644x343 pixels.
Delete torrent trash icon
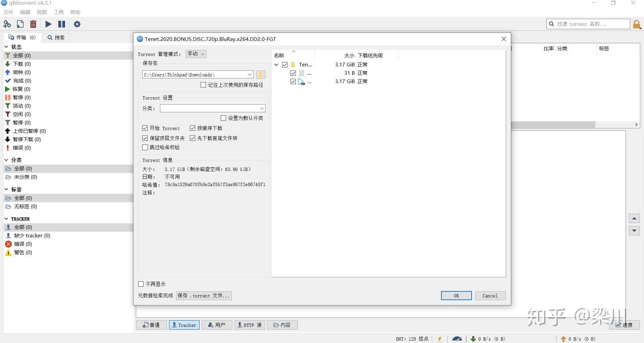click(x=33, y=24)
